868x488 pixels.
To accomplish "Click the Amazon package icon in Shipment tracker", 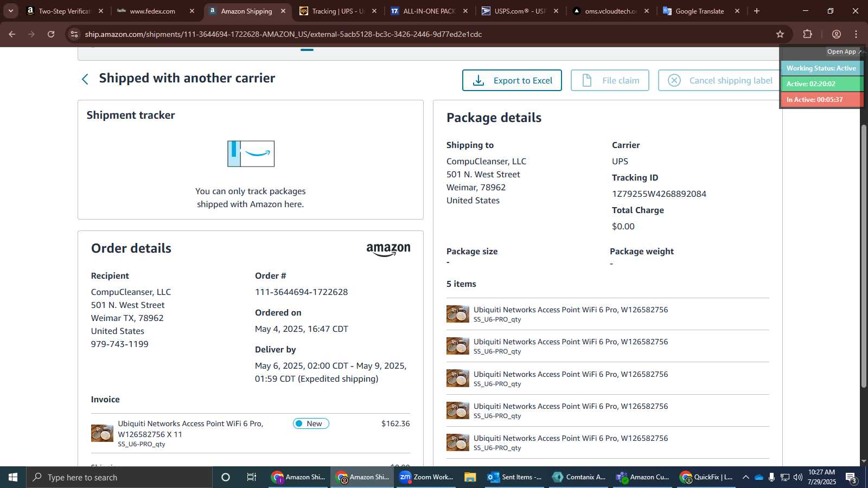I will (251, 153).
